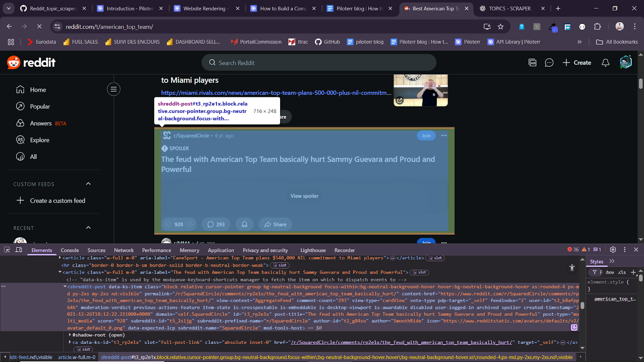The width and height of the screenshot is (644, 362).
Task: Upvote the Sammy Guevara post
Action: (168, 224)
